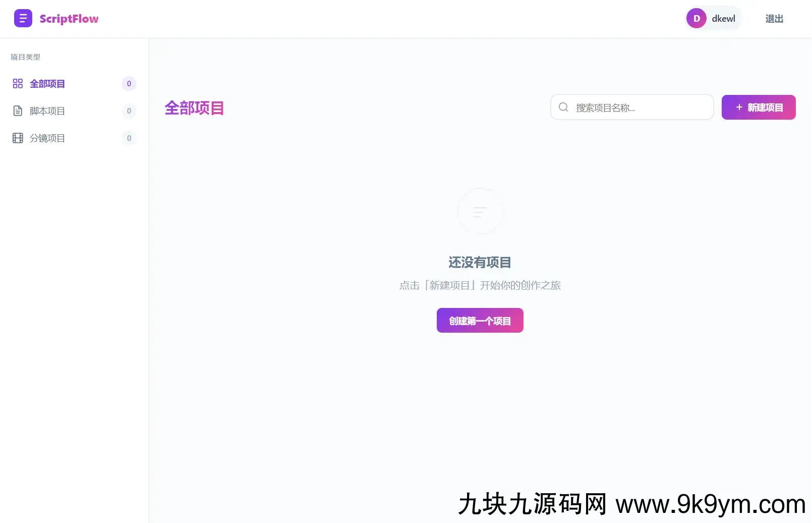Open the 脚本项目 sidebar category
The image size is (812, 523).
pyautogui.click(x=47, y=111)
